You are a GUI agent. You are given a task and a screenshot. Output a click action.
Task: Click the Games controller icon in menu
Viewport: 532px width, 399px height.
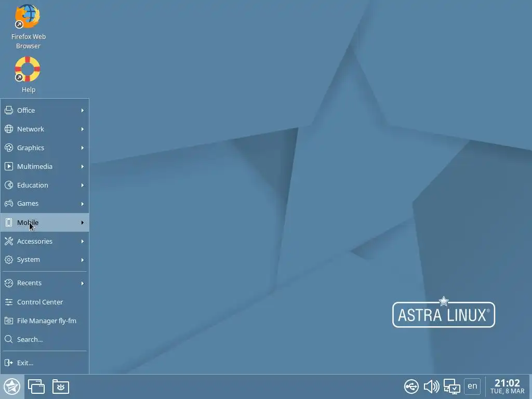tap(9, 204)
